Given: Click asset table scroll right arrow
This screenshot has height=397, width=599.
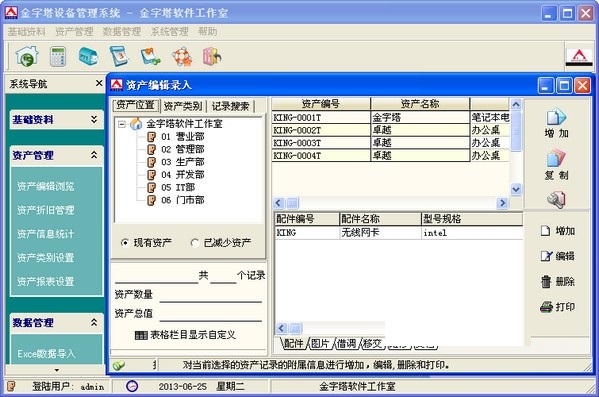Looking at the screenshot, I should (x=502, y=203).
